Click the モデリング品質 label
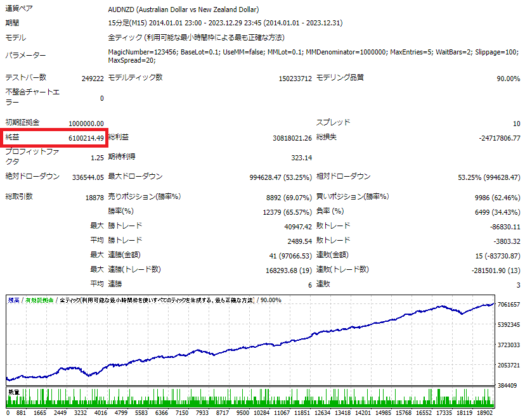The height and width of the screenshot is (420, 525). [340, 77]
